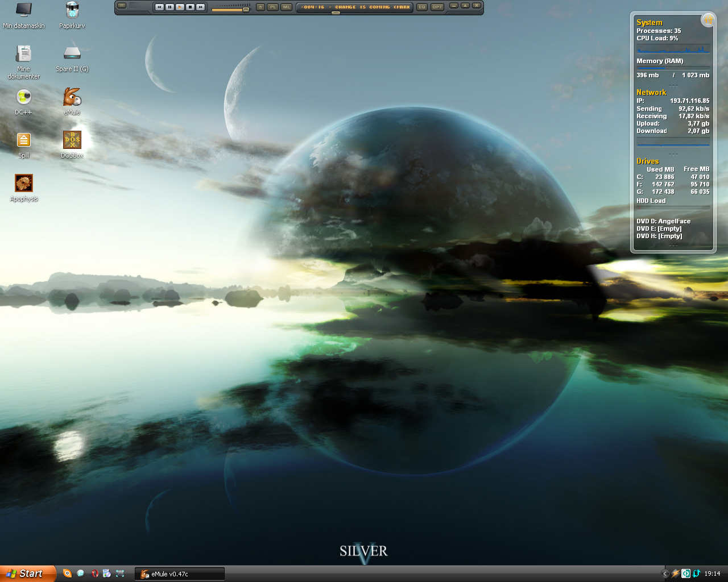This screenshot has width=728, height=582.
Task: Select the DOSBox desktop icon
Action: tap(72, 145)
